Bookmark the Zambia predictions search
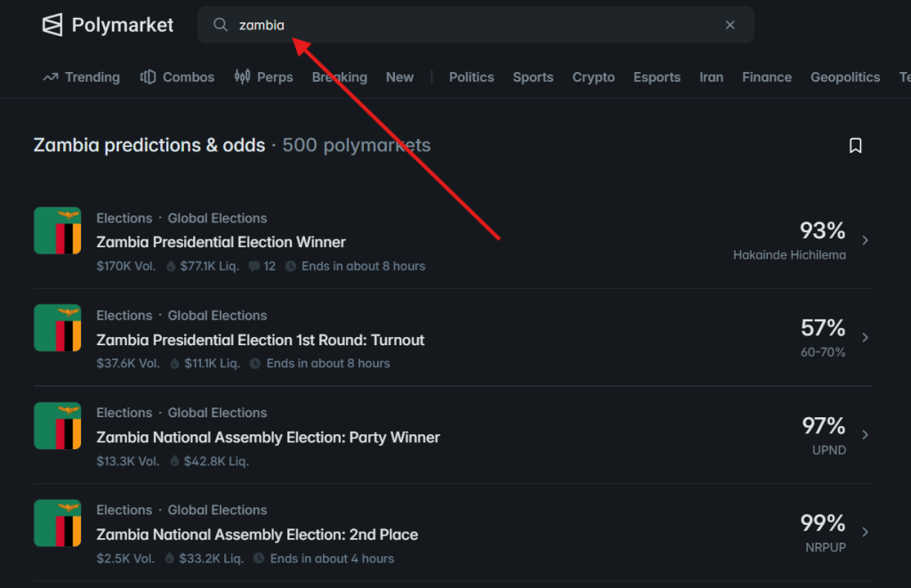 tap(855, 145)
